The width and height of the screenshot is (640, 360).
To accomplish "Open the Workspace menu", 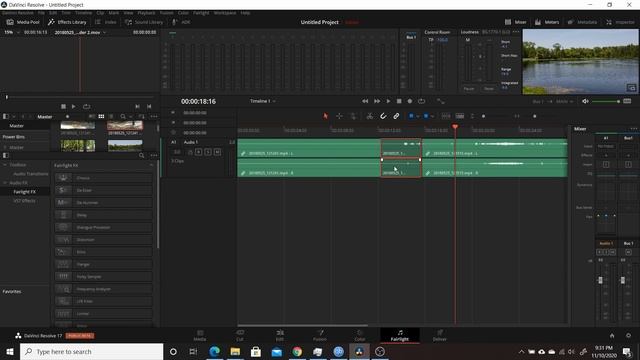I will 225,13.
